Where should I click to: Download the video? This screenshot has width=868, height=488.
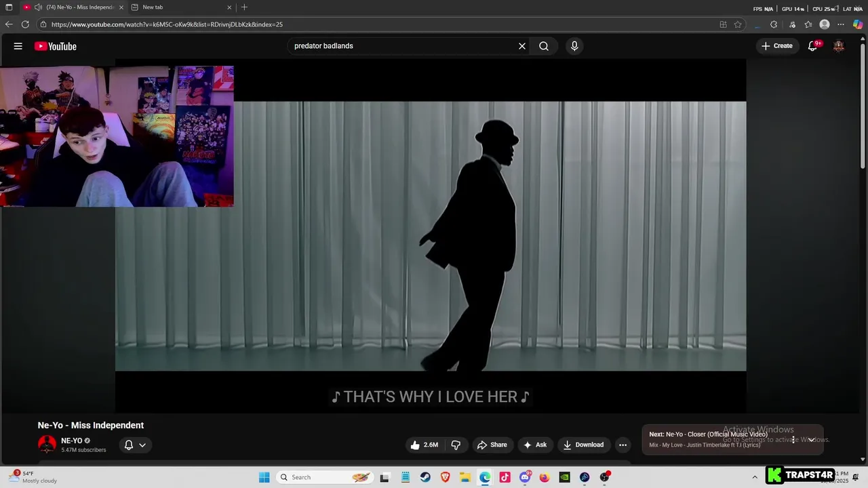tap(583, 445)
